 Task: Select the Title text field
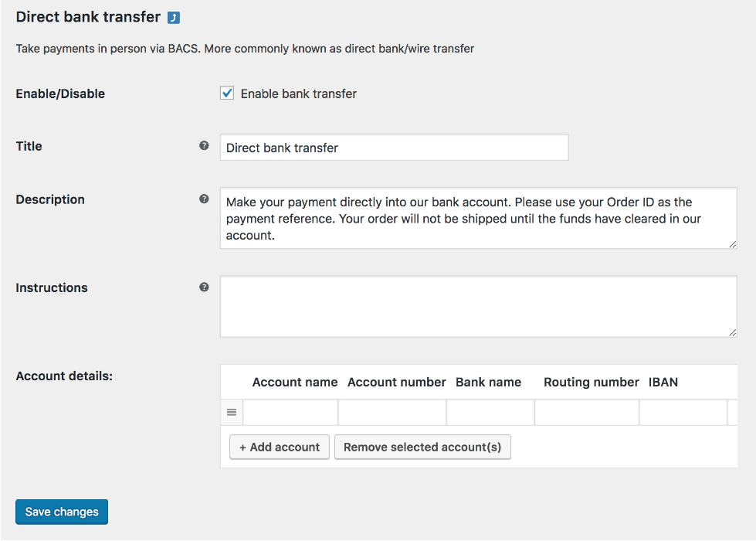tap(394, 147)
